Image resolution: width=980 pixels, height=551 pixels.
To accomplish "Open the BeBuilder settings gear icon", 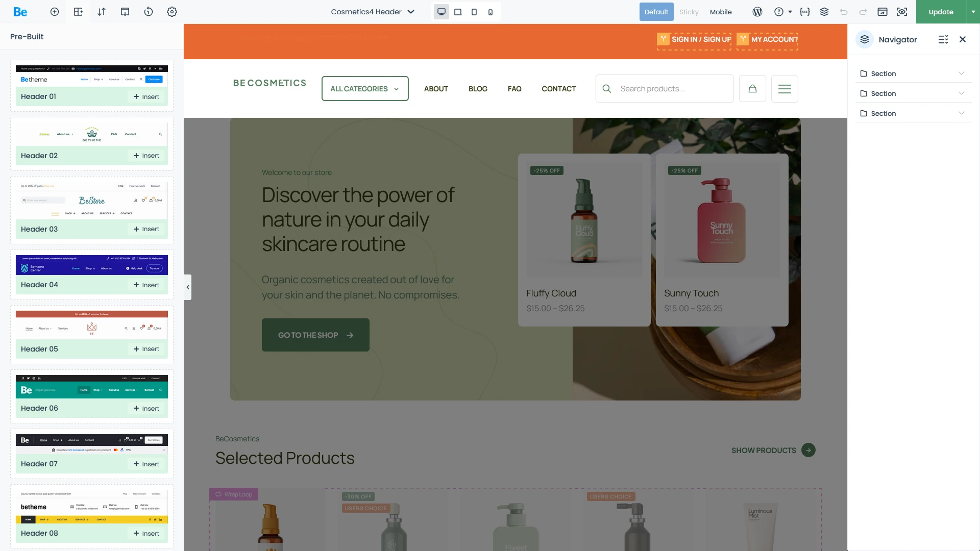I will [x=172, y=11].
